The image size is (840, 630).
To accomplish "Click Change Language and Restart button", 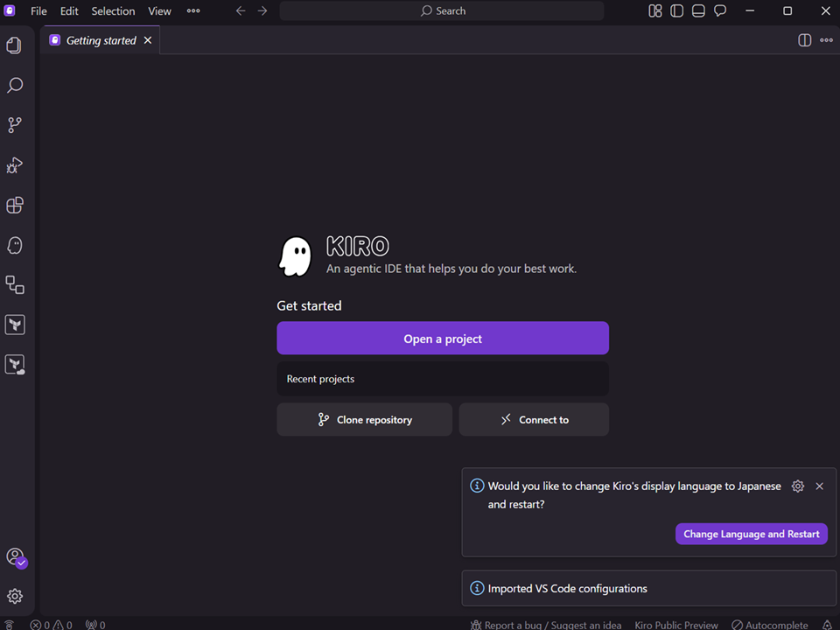I will [751, 534].
